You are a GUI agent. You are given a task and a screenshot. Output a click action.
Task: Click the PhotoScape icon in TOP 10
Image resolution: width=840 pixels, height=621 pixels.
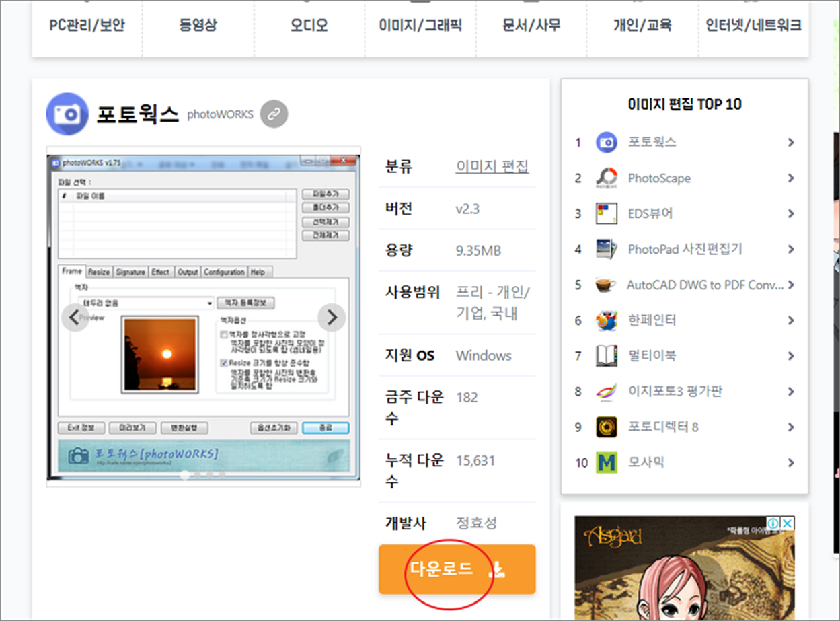[x=607, y=178]
